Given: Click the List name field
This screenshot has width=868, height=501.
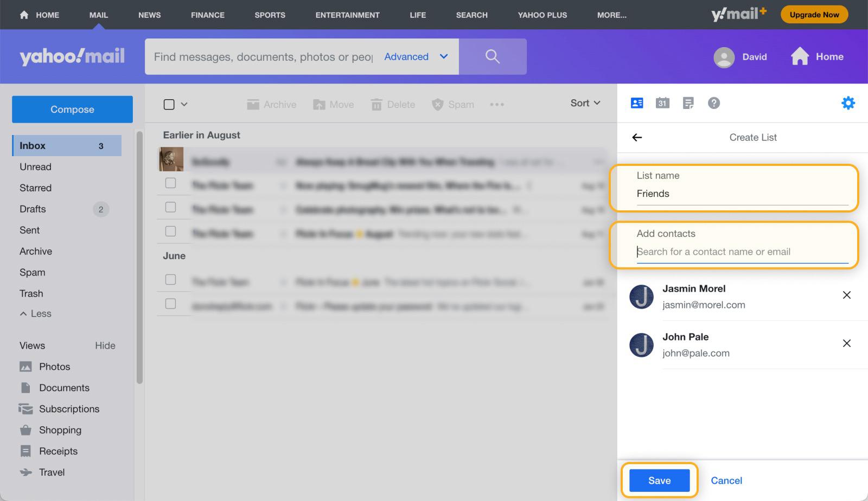Looking at the screenshot, I should click(742, 194).
